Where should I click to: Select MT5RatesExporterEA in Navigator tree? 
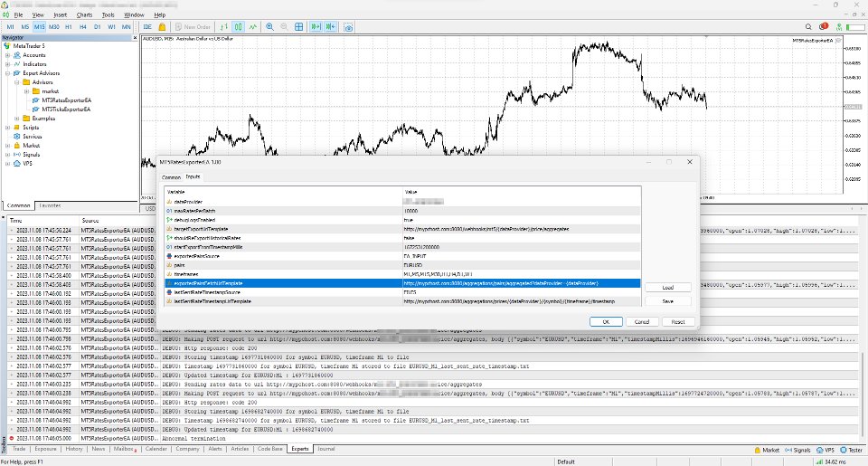point(66,100)
